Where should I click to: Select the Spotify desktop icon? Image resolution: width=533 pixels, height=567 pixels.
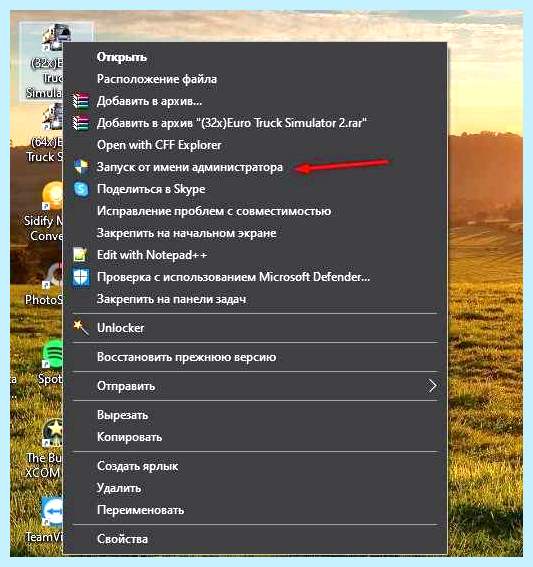pyautogui.click(x=50, y=362)
